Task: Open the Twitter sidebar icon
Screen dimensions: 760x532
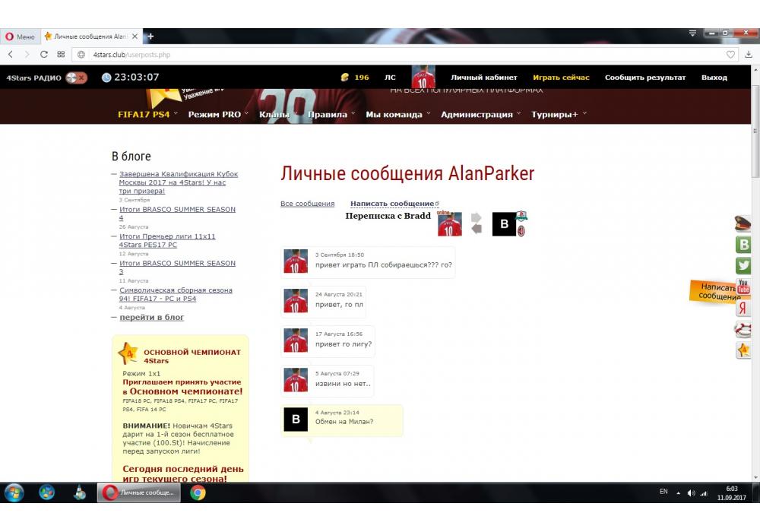Action: pos(743,265)
